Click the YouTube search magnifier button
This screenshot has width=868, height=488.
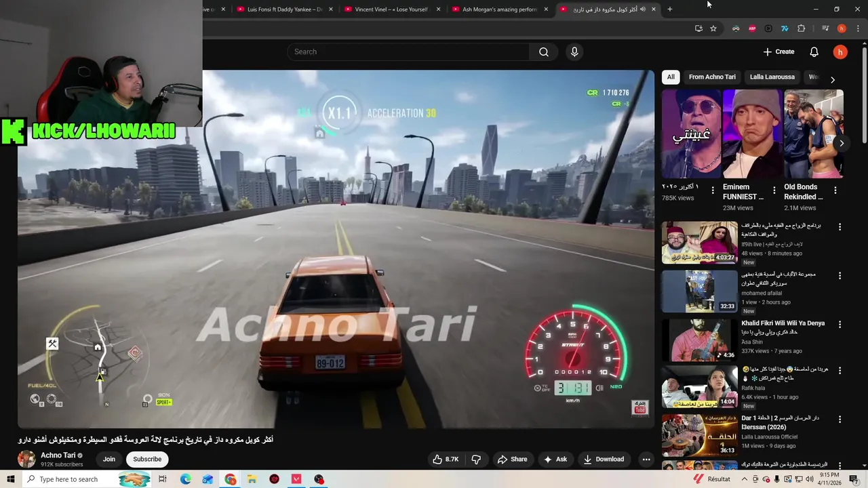point(544,52)
